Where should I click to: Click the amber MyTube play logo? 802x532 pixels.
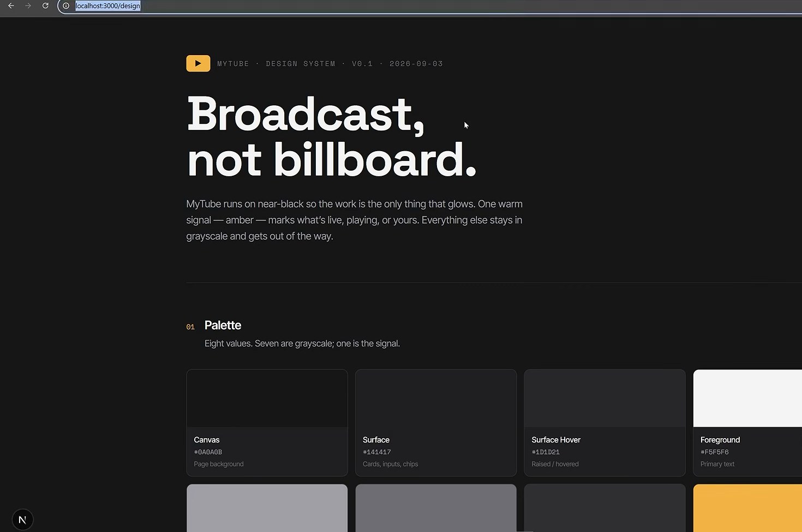click(x=198, y=63)
